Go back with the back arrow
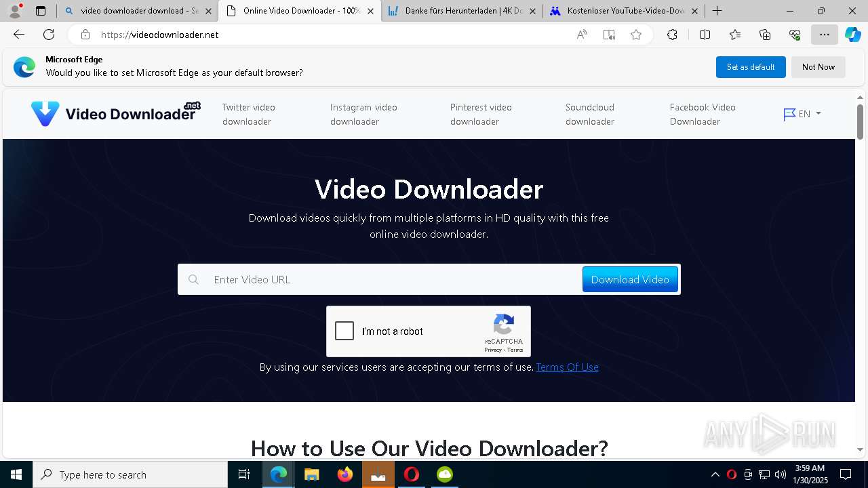This screenshot has width=868, height=488. 19,35
